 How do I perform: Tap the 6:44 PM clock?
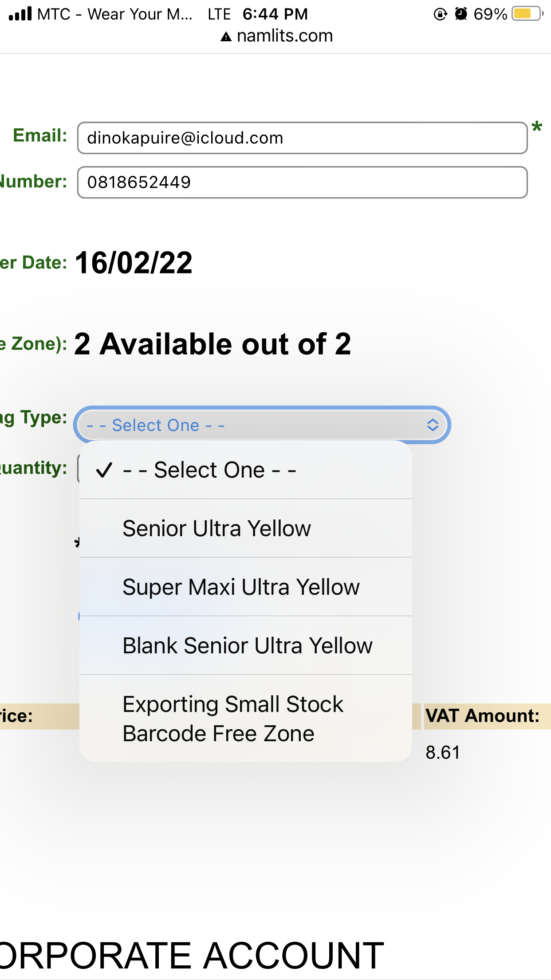(x=275, y=14)
